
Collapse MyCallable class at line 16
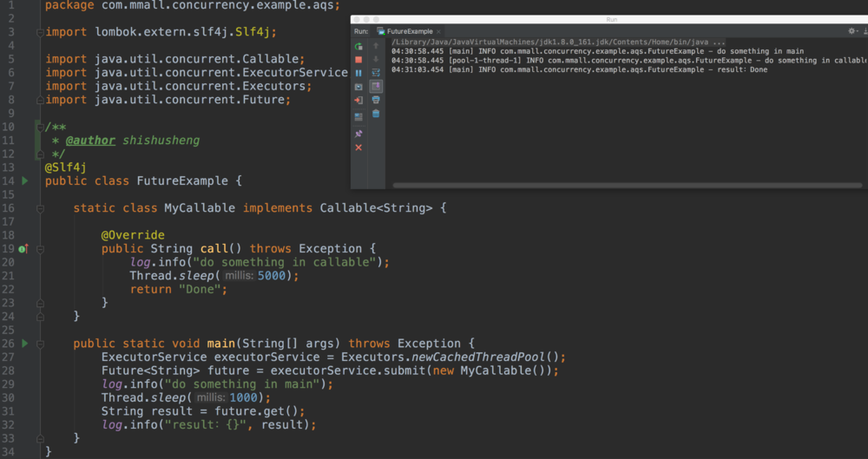[x=40, y=209]
